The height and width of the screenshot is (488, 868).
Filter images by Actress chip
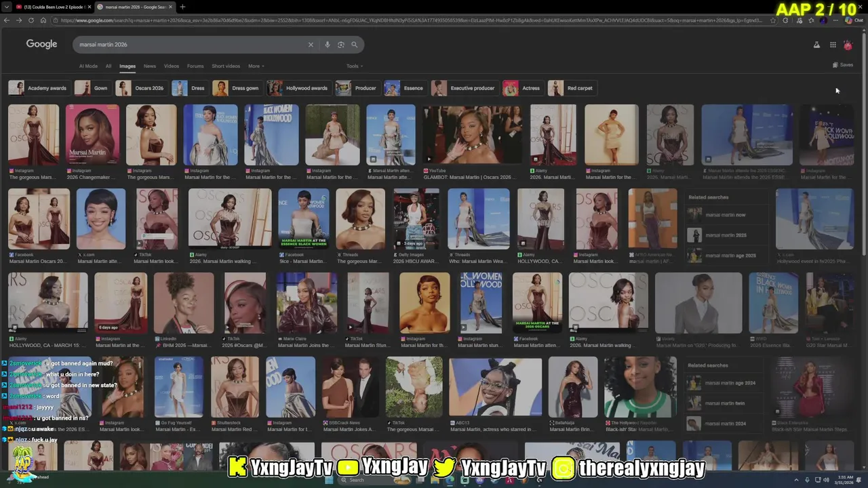[523, 88]
